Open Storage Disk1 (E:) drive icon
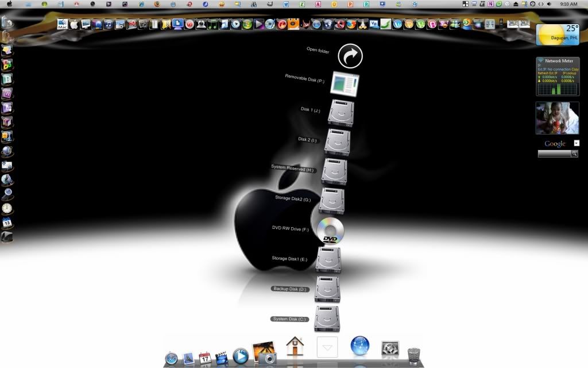Image resolution: width=588 pixels, height=368 pixels. [x=328, y=259]
